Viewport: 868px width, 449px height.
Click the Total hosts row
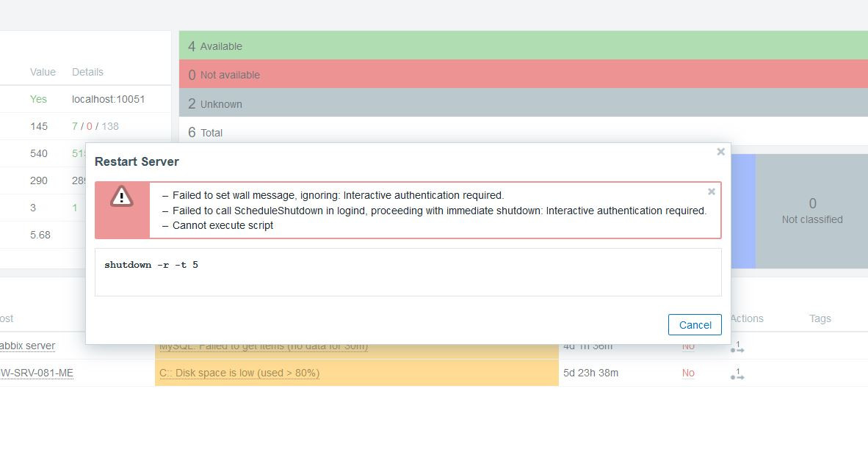[x=523, y=132]
